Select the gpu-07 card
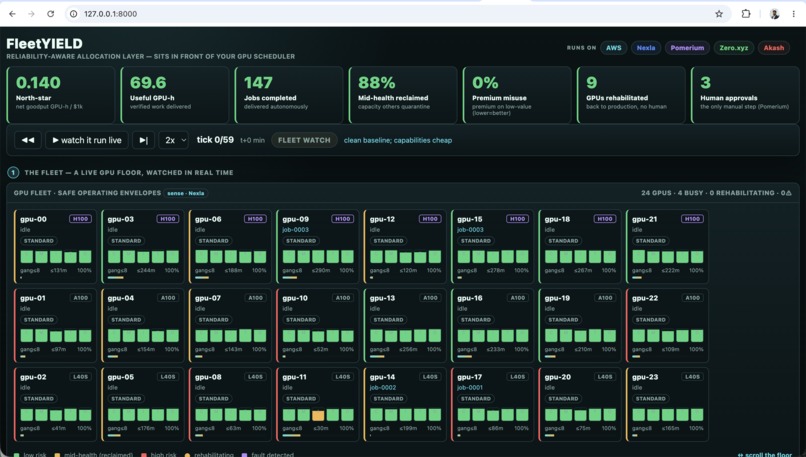Image resolution: width=806 pixels, height=457 pixels. coord(230,325)
